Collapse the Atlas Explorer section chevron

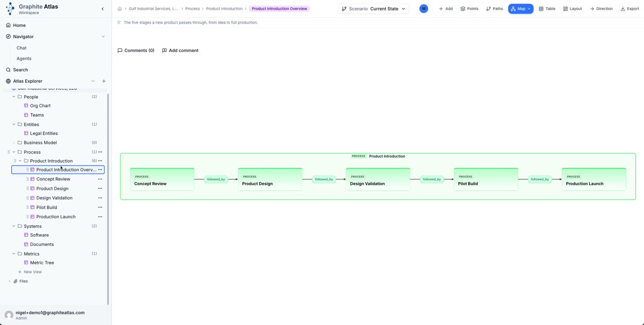[93, 81]
